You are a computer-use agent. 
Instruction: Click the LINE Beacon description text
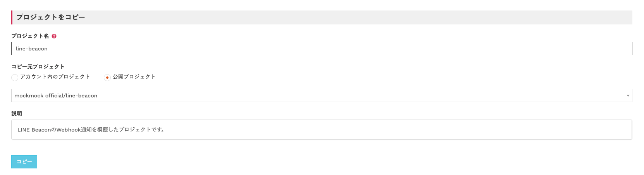pyautogui.click(x=91, y=130)
